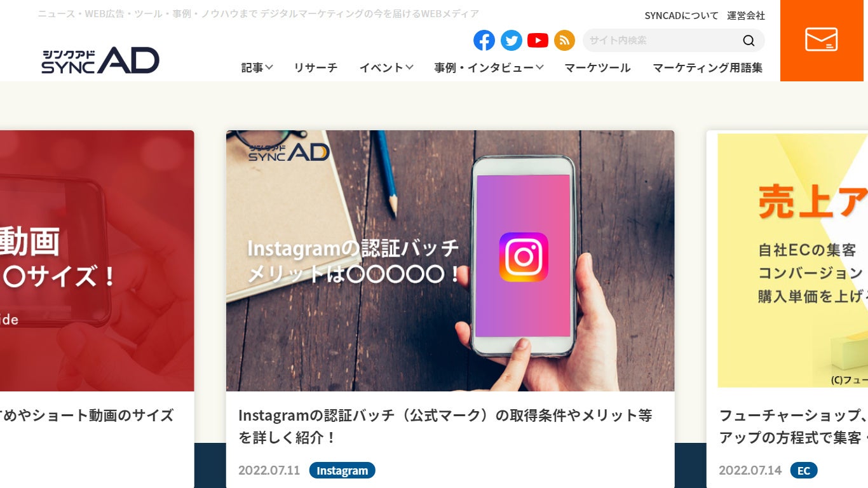This screenshot has height=488, width=868.
Task: Select the Instagram category tag
Action: click(342, 470)
